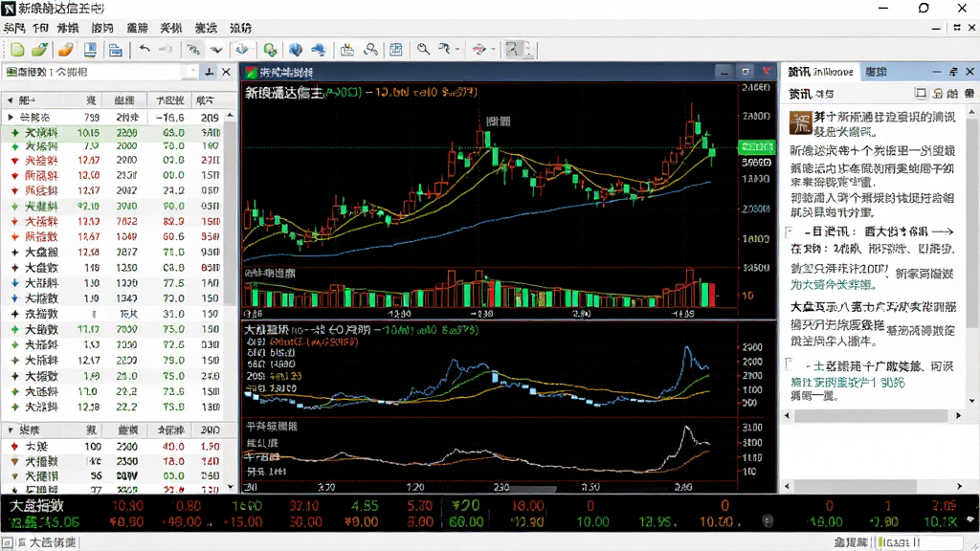Open dropdown arrow next to the magnifier's neighbor tool

457,50
